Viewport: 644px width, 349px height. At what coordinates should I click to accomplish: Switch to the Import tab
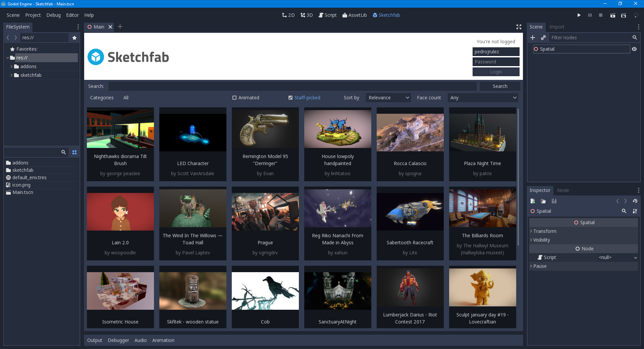pos(556,27)
